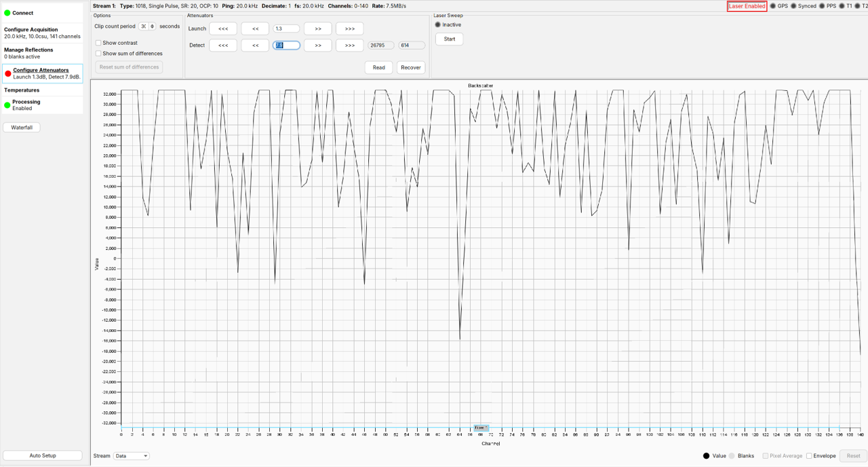Enable Show sum of differences
This screenshot has width=868, height=467.
(x=98, y=53)
